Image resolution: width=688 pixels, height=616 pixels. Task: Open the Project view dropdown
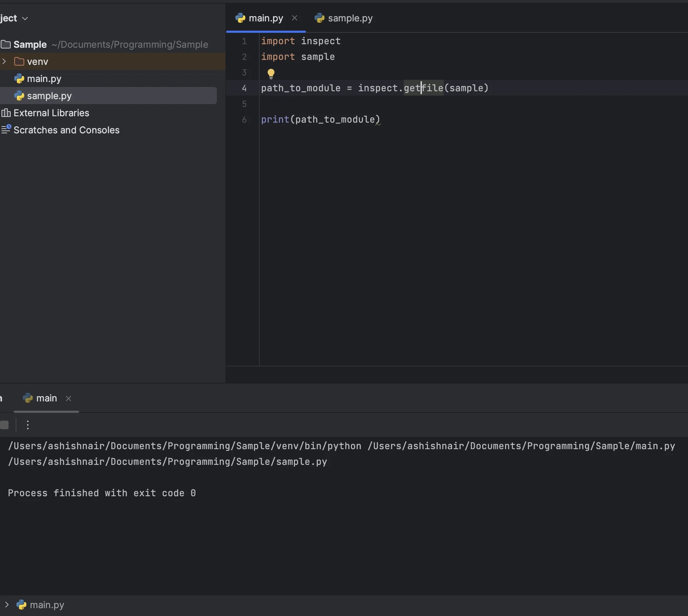click(24, 18)
